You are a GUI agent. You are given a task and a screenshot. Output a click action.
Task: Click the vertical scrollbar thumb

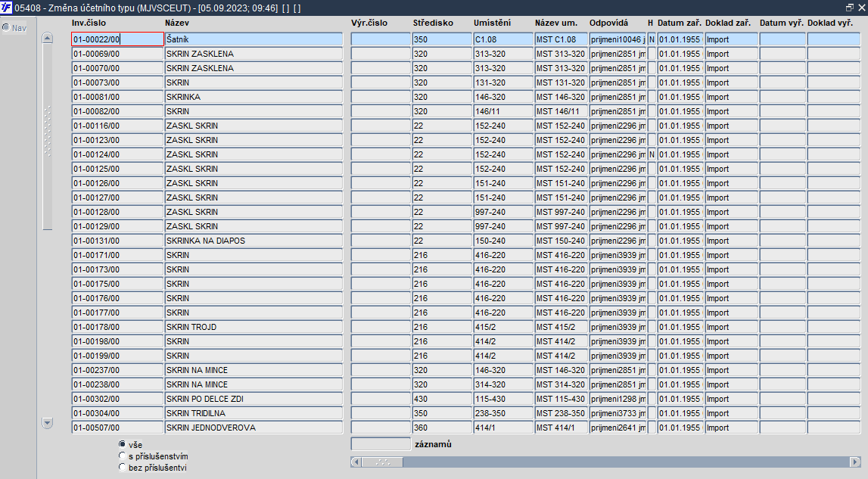click(x=48, y=137)
